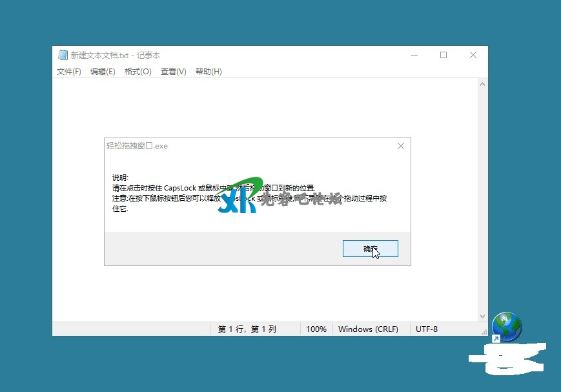This screenshot has height=392, width=561.
Task: Open the 文件(F) menu
Action: pos(69,72)
